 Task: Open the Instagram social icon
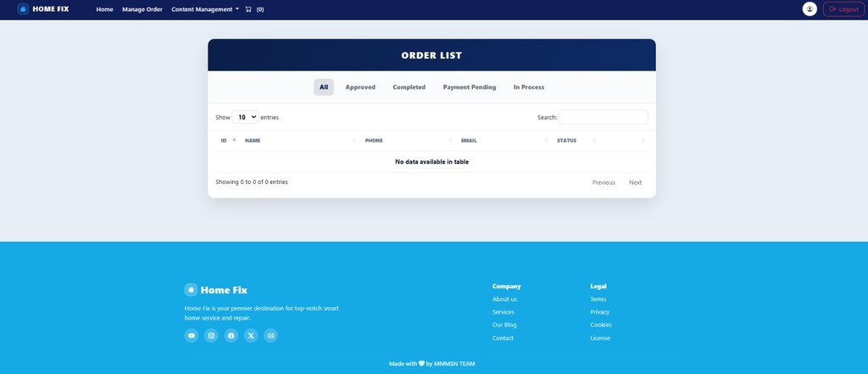click(211, 335)
